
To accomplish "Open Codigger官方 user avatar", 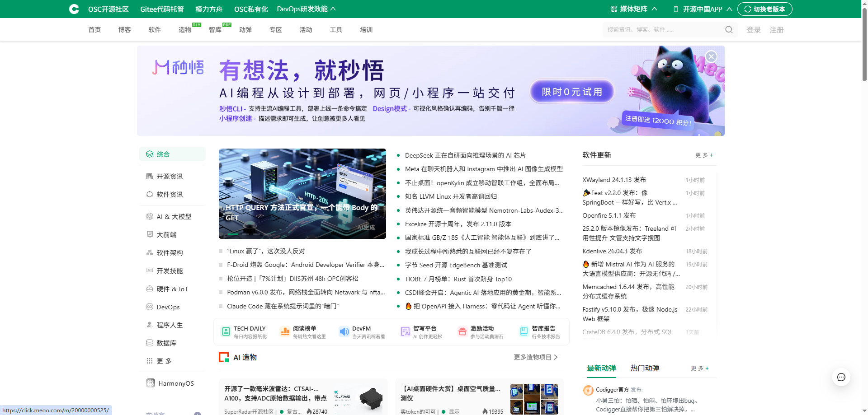I will pyautogui.click(x=588, y=390).
